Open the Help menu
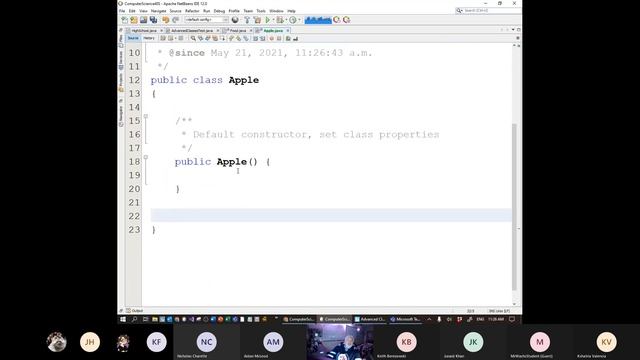 click(x=291, y=11)
